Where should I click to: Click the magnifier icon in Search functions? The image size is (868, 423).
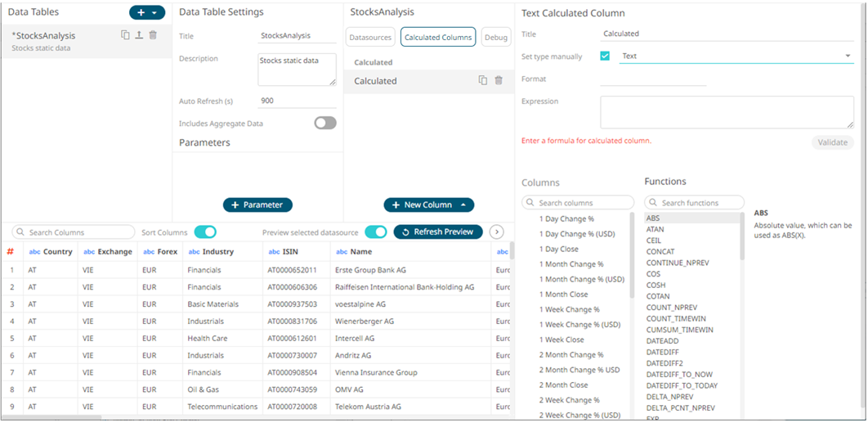[654, 203]
